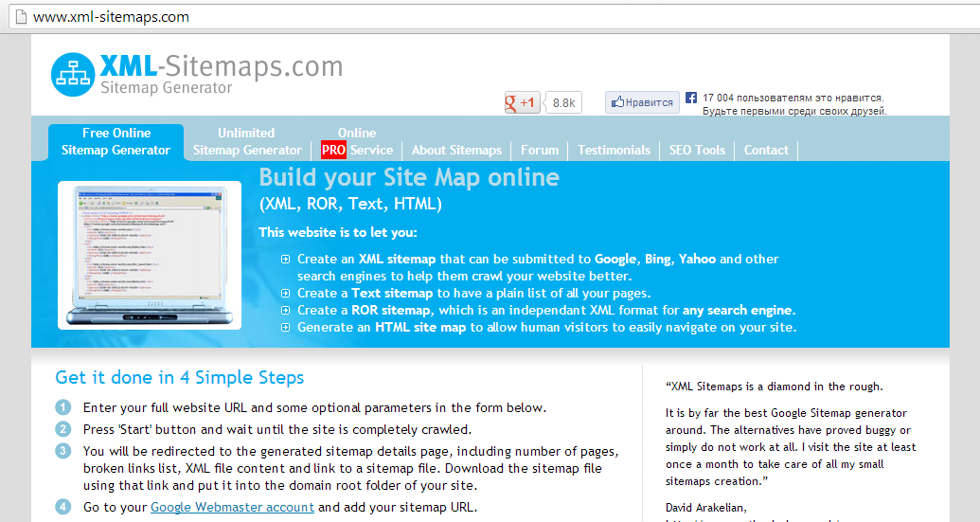Viewport: 980px width, 522px height.
Task: Click the Facebook Нравится like button
Action: click(642, 102)
